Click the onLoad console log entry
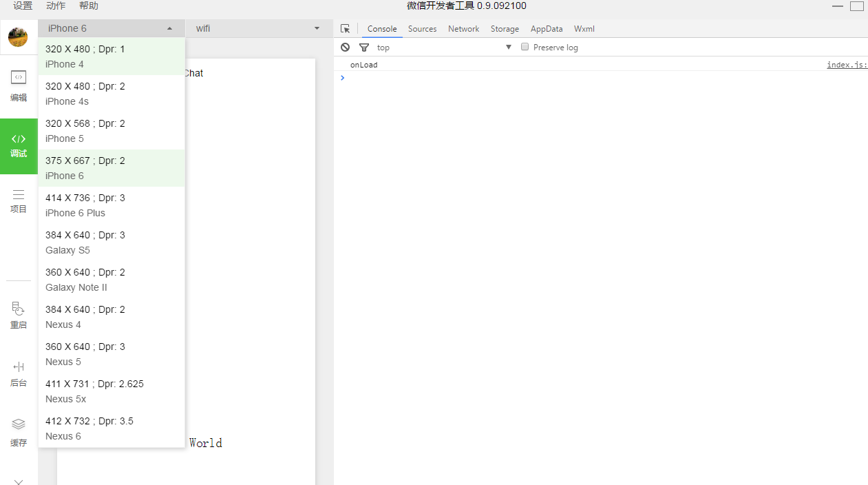868x485 pixels. [x=363, y=65]
